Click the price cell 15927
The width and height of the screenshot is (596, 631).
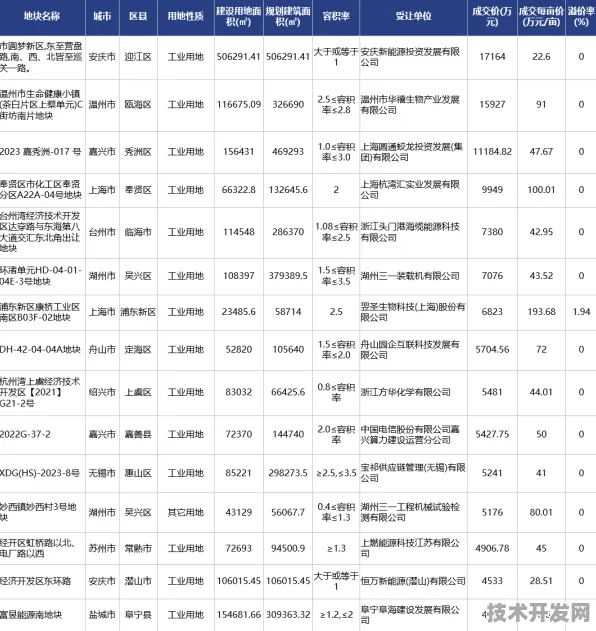[x=492, y=105]
